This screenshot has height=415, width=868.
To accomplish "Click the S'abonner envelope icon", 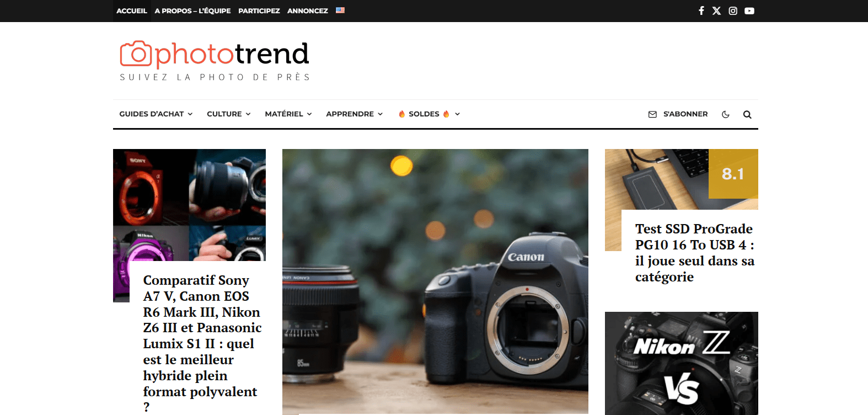I will click(x=652, y=114).
